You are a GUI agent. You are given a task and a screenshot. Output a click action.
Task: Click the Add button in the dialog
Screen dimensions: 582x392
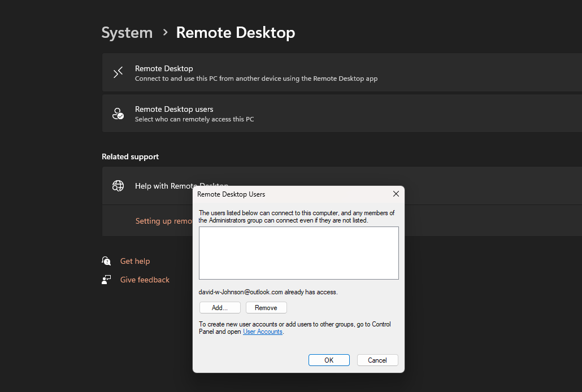click(220, 307)
